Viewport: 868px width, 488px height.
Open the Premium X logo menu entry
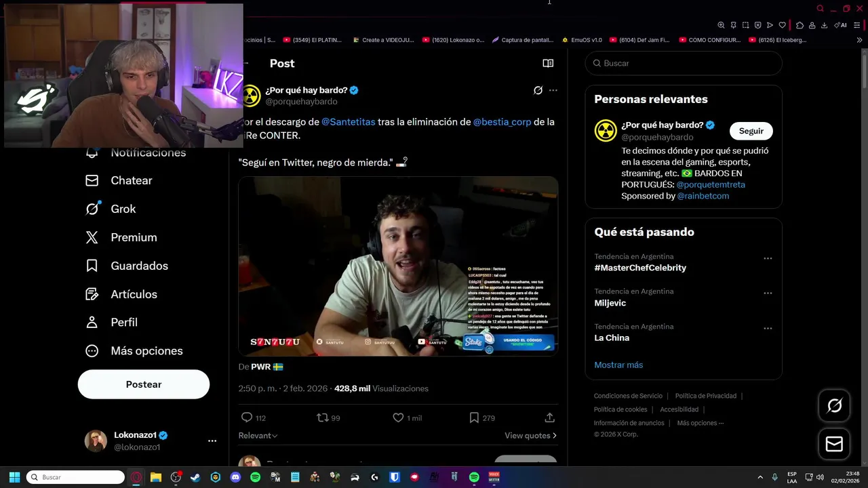(x=121, y=237)
